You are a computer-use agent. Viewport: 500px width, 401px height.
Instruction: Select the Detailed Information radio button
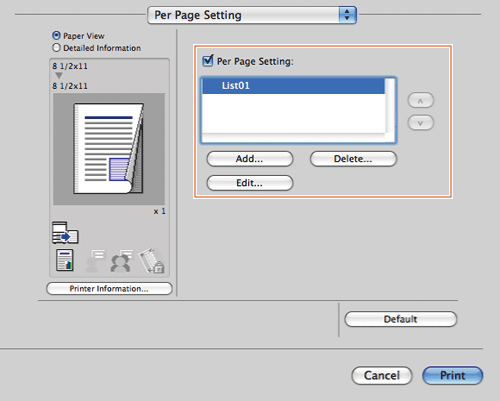[56, 48]
